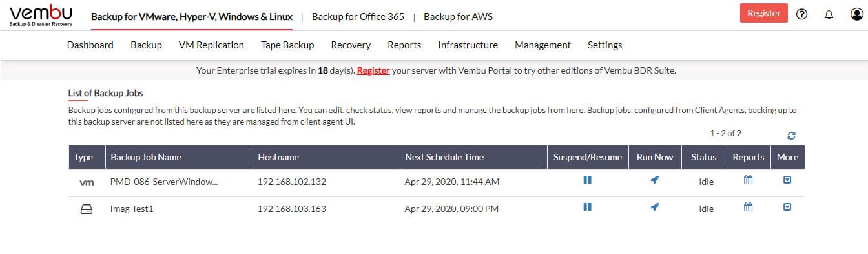Open the Infrastructure menu
This screenshot has height=254, width=868.
pyautogui.click(x=468, y=45)
